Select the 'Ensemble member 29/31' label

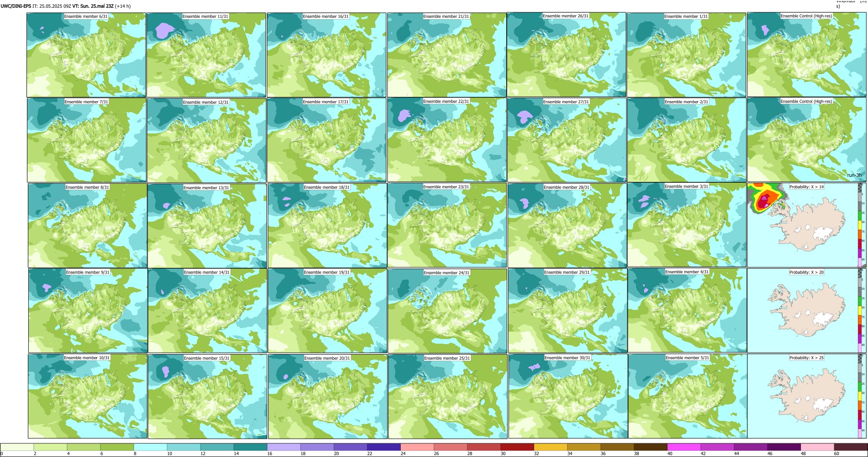point(567,272)
